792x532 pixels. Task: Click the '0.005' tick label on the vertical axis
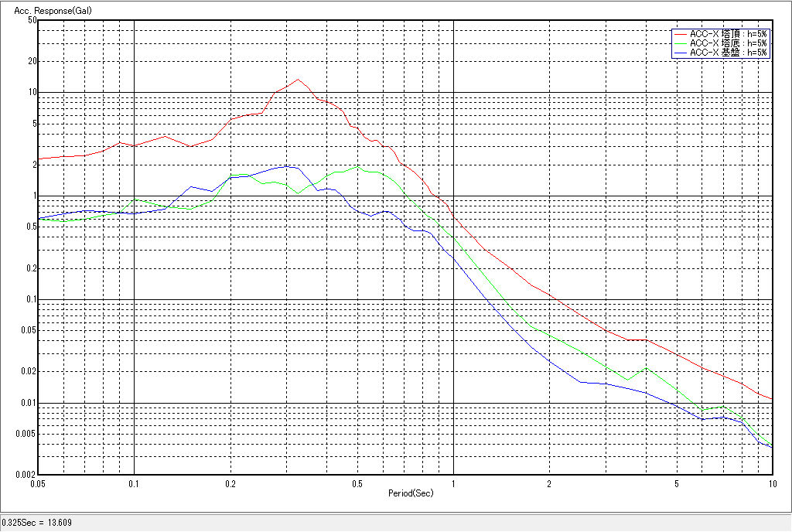tap(28, 434)
